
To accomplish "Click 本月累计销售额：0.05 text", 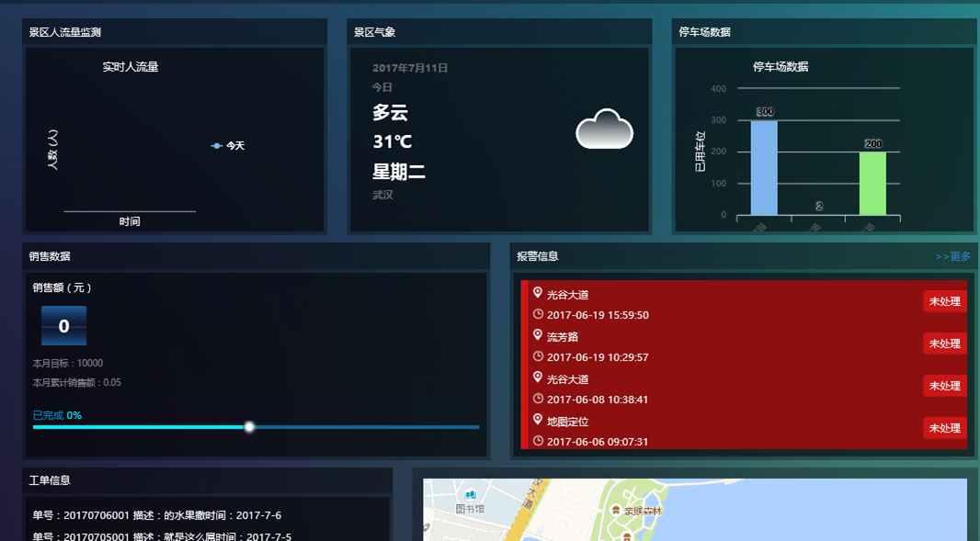I will (x=77, y=382).
